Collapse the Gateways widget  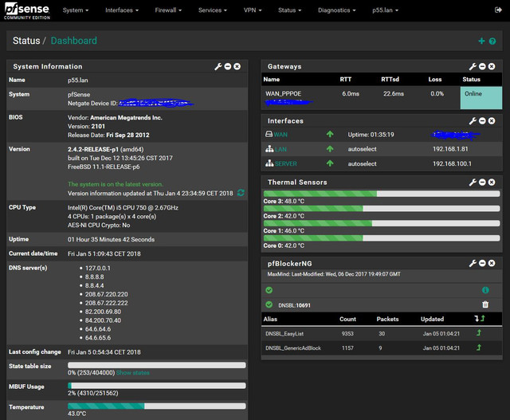[x=482, y=66]
